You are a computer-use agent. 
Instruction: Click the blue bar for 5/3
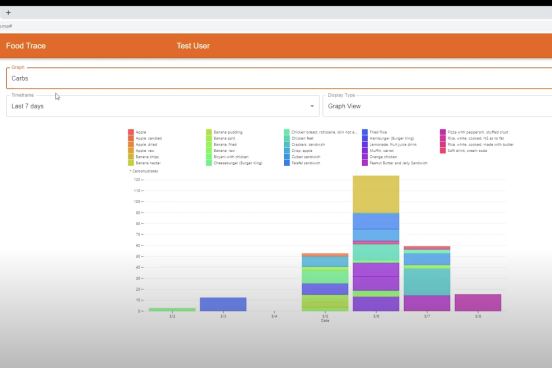click(x=223, y=304)
